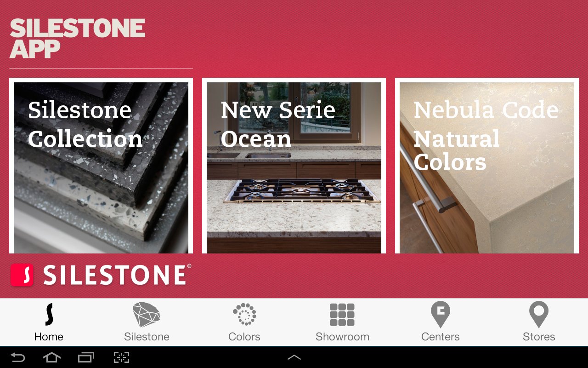Image resolution: width=588 pixels, height=368 pixels.
Task: Select the Colors dotted spiral icon
Action: click(244, 315)
